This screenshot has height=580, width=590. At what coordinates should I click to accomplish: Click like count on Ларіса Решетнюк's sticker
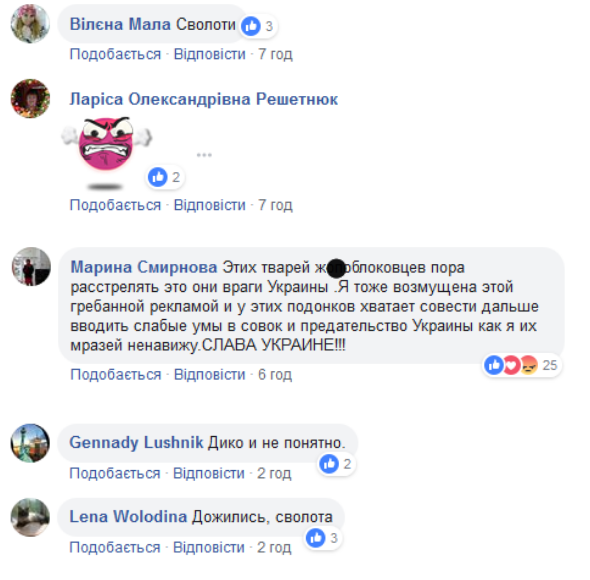coord(166,177)
